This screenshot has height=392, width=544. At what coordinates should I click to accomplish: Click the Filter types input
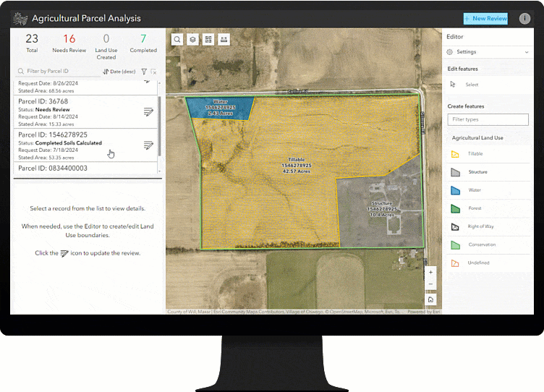pos(488,119)
